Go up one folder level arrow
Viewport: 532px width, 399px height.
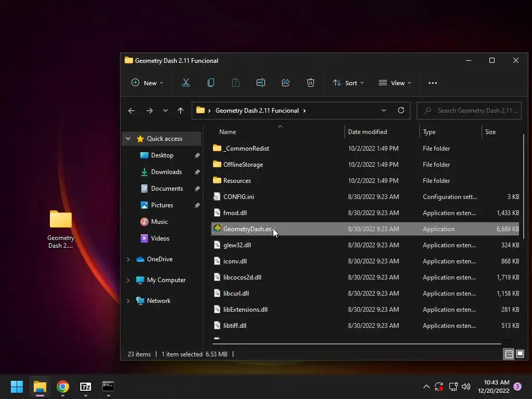tap(180, 111)
